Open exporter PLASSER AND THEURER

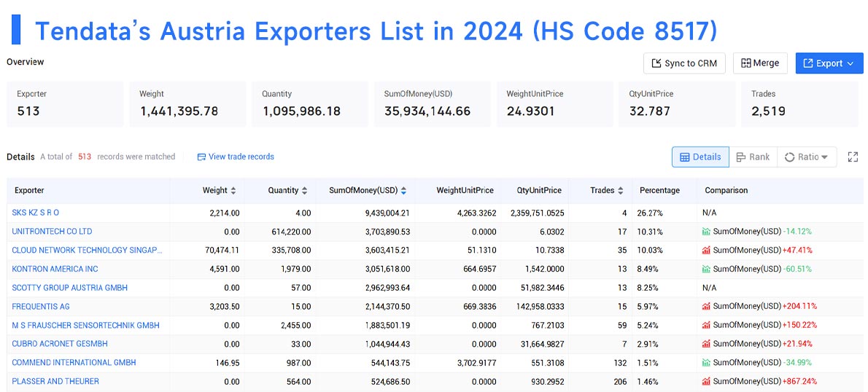coord(55,382)
